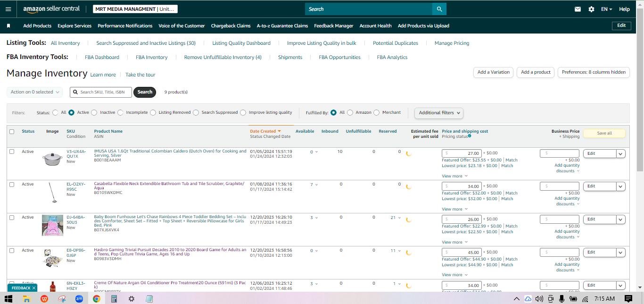Click the pricing status info icon

pos(470,136)
